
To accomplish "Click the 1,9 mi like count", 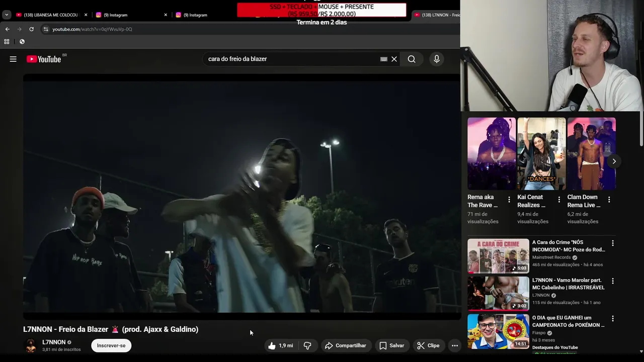I will (286, 345).
